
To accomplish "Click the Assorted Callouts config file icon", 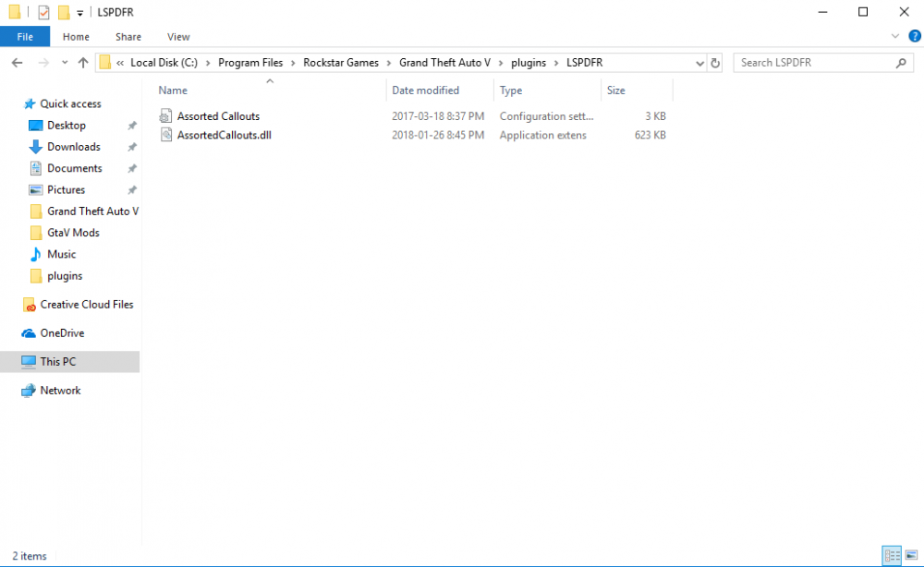I will point(166,116).
